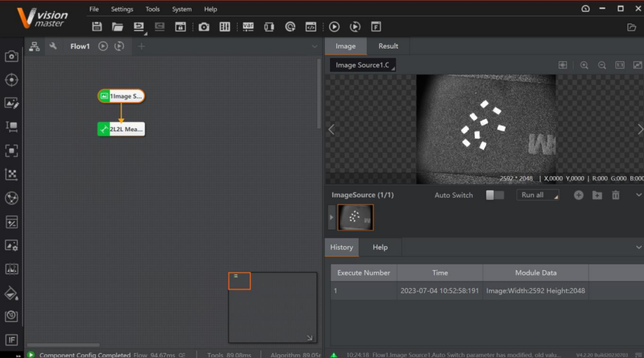Image resolution: width=644 pixels, height=358 pixels.
Task: Open the Image Source1 output dropdown
Action: tap(363, 65)
